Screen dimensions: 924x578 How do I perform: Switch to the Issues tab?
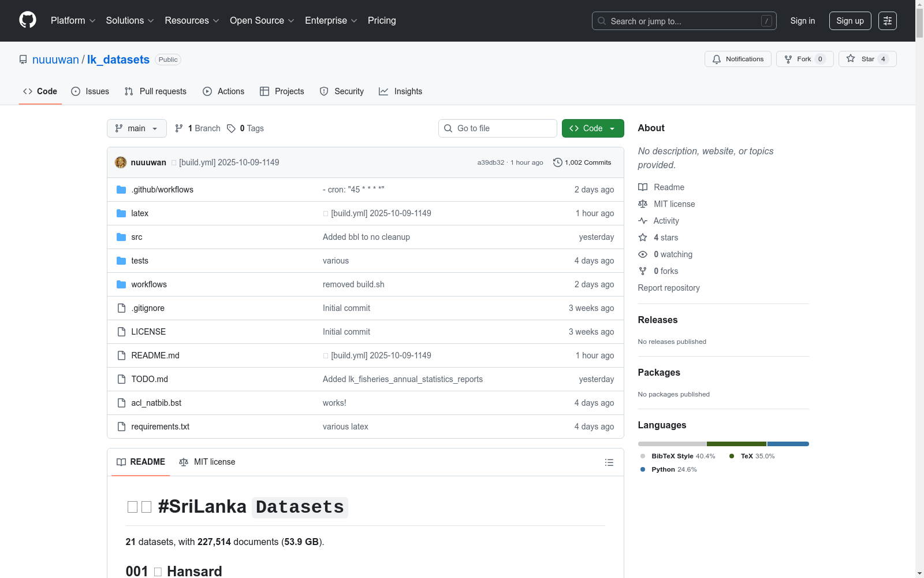(x=90, y=91)
